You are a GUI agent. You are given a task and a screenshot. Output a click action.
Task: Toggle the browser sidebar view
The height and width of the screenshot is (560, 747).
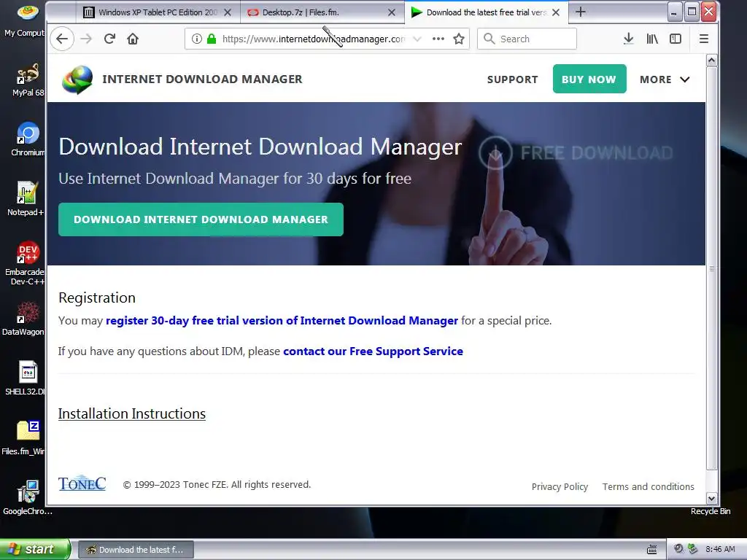676,39
